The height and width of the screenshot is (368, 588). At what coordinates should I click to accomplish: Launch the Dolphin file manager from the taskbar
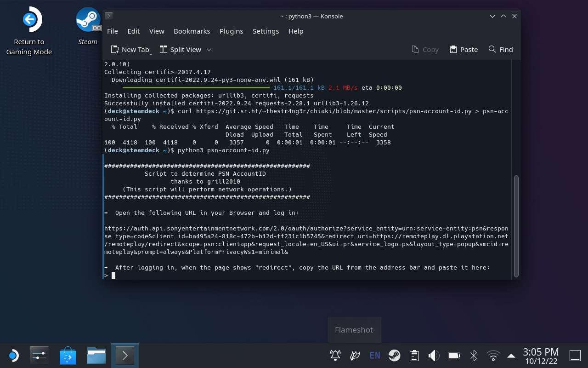click(96, 356)
